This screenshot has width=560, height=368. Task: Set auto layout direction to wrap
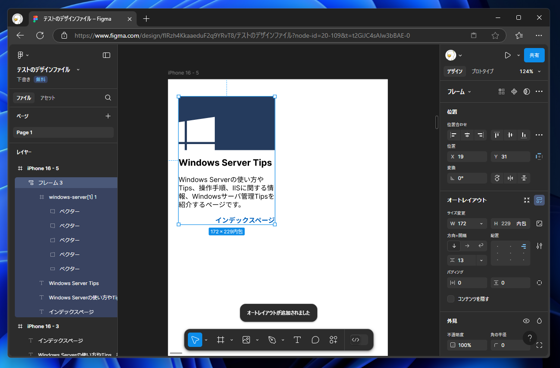(481, 246)
